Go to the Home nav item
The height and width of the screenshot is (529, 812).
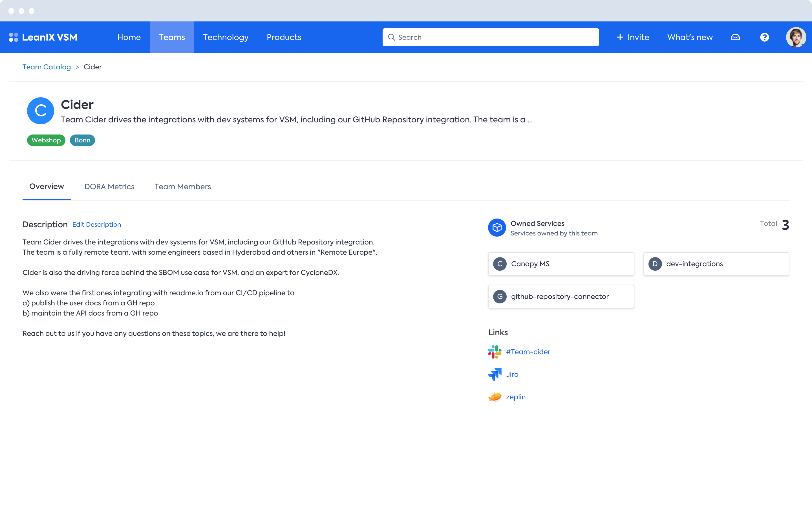pyautogui.click(x=129, y=37)
